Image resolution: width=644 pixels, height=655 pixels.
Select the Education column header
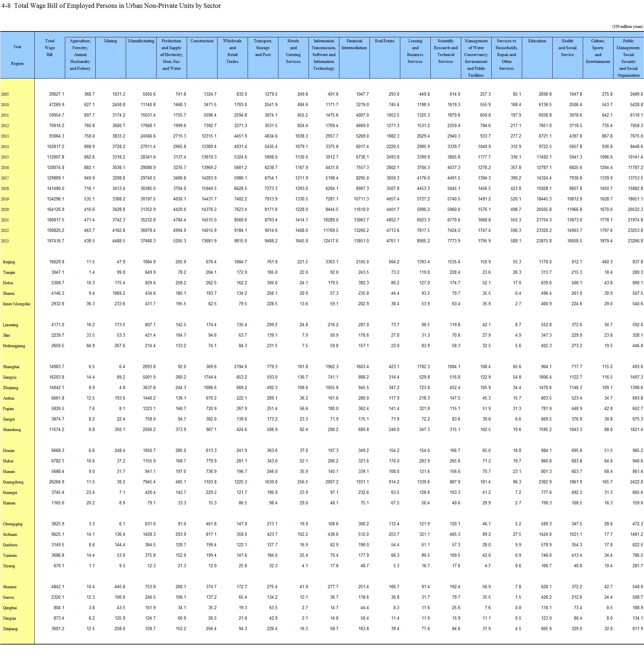coord(537,41)
